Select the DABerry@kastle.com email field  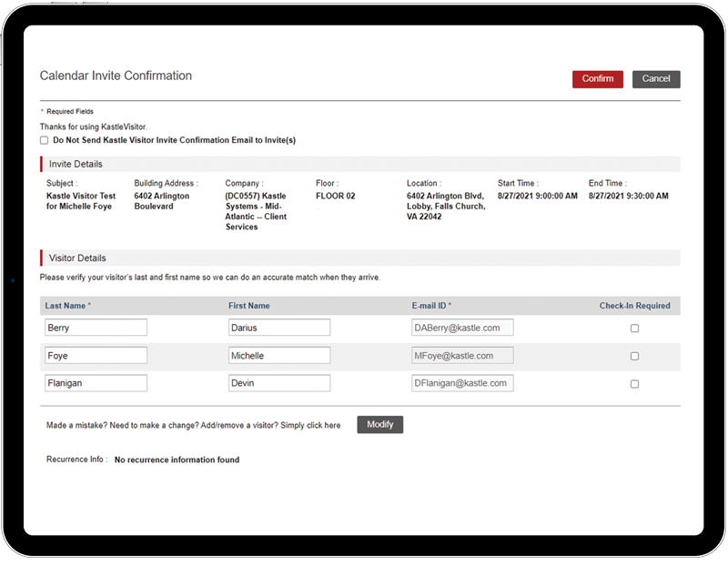(462, 328)
